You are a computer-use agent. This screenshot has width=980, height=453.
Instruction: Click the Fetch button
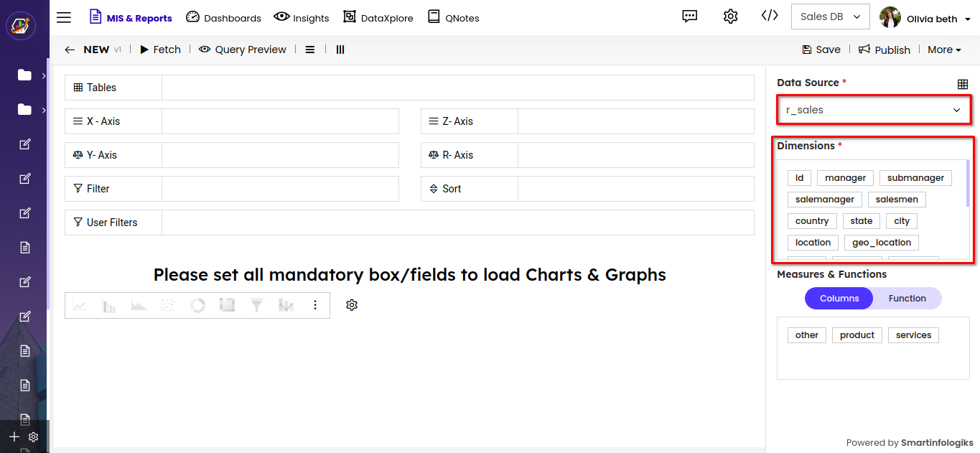pos(160,50)
